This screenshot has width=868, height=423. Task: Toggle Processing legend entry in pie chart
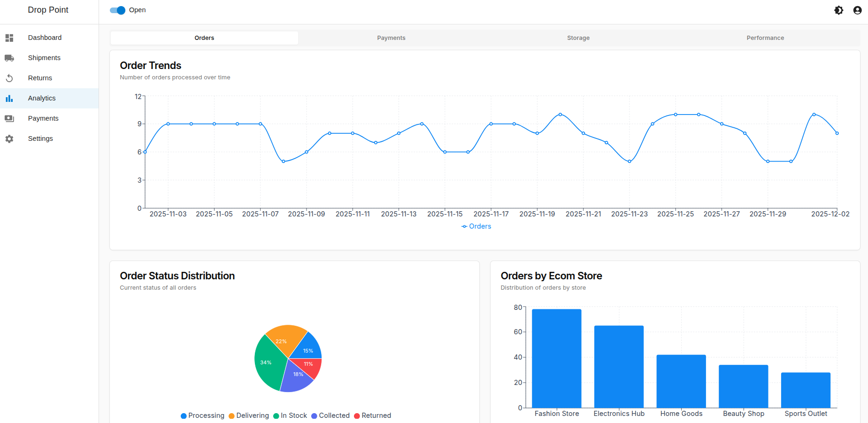pyautogui.click(x=202, y=415)
